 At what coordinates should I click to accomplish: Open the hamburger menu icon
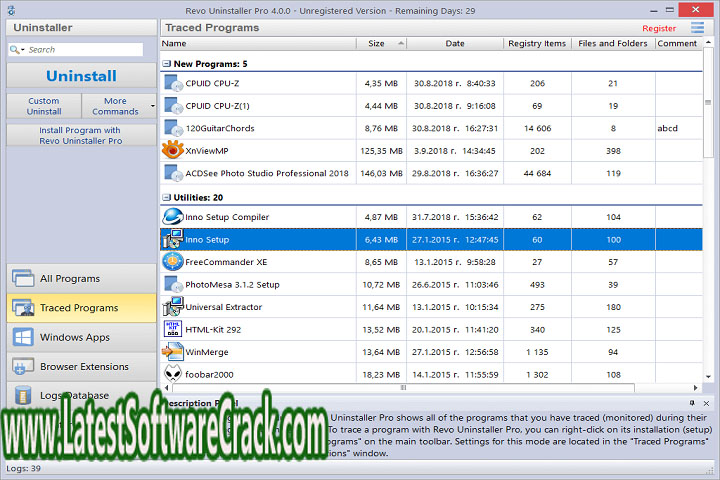coord(698,28)
